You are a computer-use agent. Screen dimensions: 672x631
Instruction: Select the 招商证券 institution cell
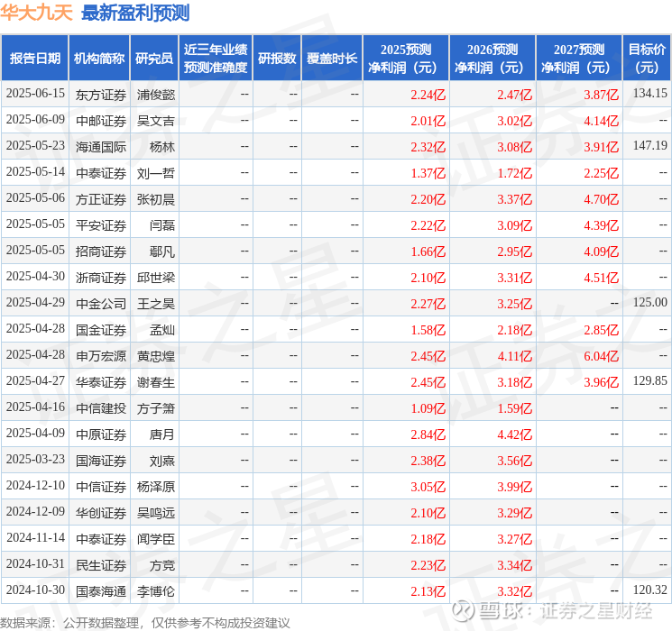click(x=101, y=251)
